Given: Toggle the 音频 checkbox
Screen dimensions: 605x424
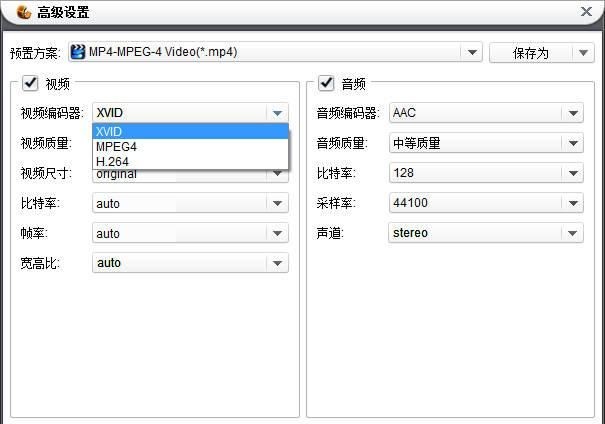Looking at the screenshot, I should (x=326, y=83).
